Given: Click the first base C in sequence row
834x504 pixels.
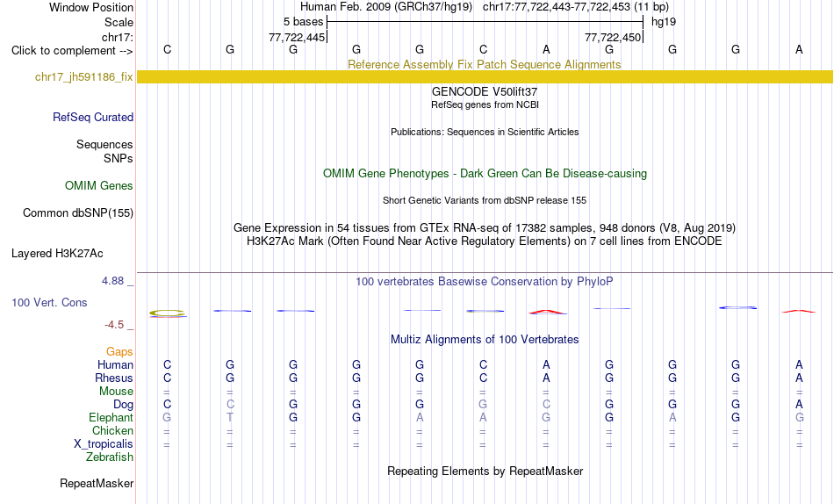Looking at the screenshot, I should point(167,49).
